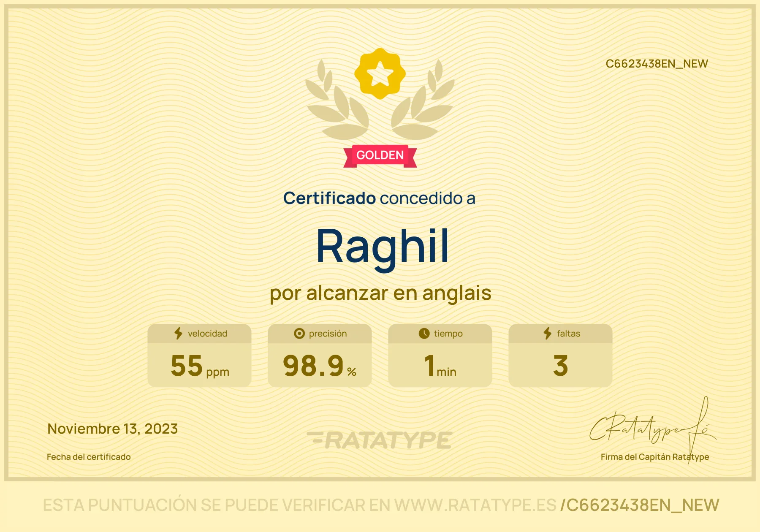Viewport: 760px width, 532px height.
Task: Click the 'precisión' label
Action: 328,334
